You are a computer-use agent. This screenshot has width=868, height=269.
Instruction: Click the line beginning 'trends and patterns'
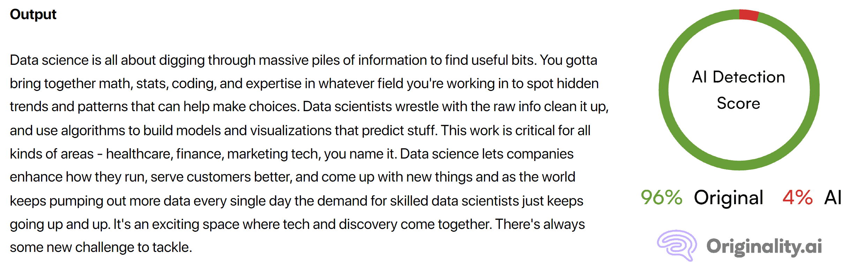pyautogui.click(x=309, y=107)
